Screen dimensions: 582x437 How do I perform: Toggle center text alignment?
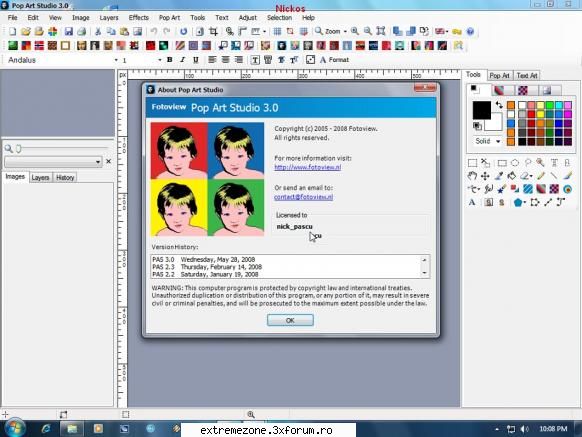[x=225, y=60]
